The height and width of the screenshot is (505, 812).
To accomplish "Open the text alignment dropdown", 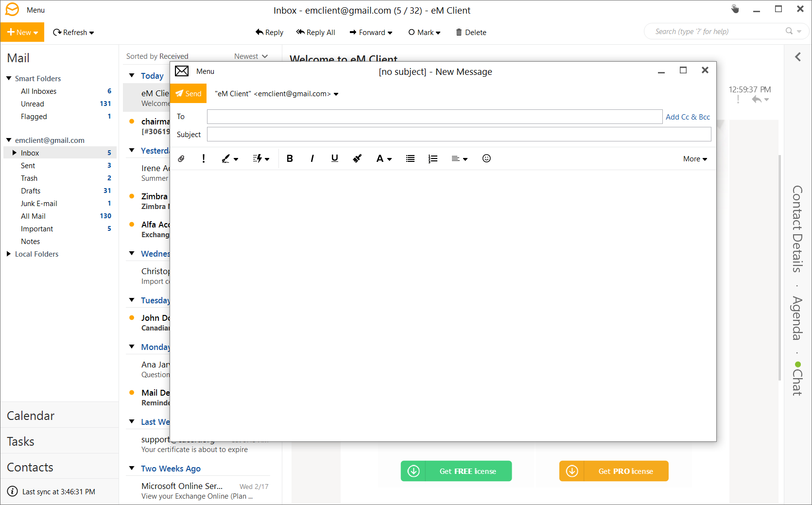I will coord(459,158).
